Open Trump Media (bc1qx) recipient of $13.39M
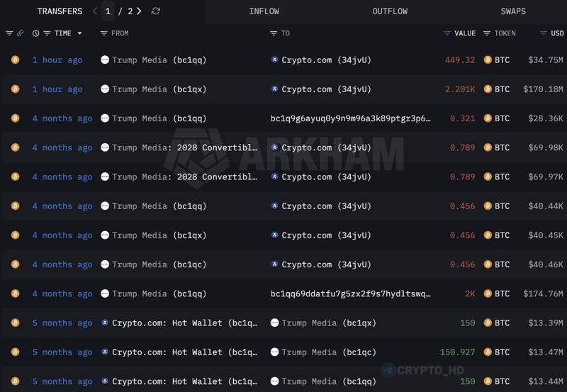Image resolution: width=567 pixels, height=392 pixels. coord(329,323)
